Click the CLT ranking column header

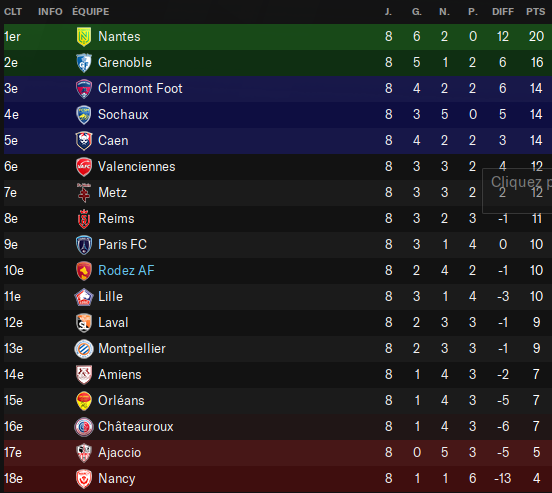(x=13, y=12)
